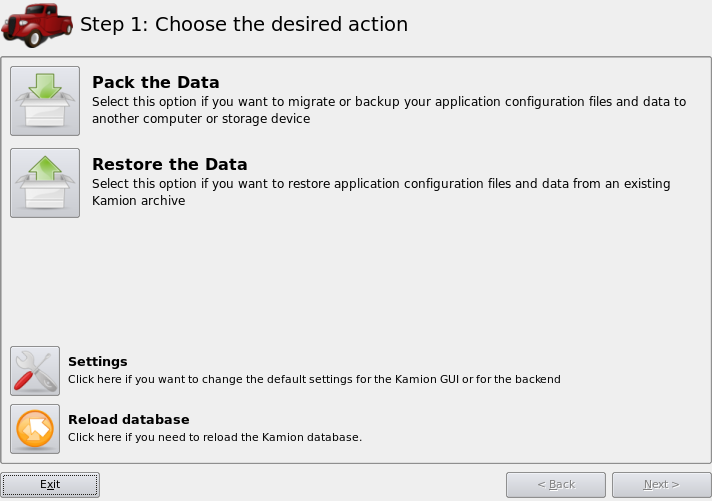Click the reload Kamion database description text
Viewport: 712px width, 501px height.
click(x=215, y=437)
